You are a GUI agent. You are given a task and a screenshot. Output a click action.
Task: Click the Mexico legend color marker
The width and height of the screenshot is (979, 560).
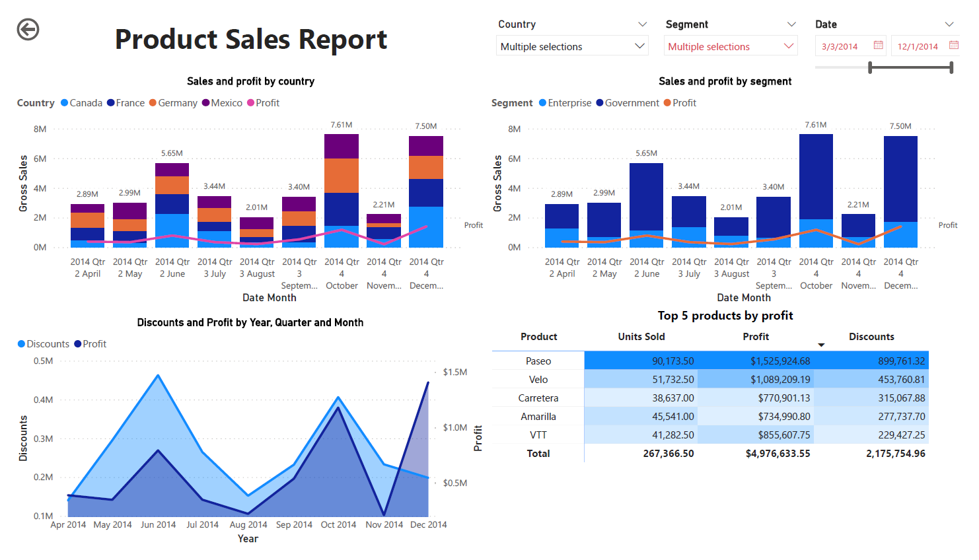(206, 103)
